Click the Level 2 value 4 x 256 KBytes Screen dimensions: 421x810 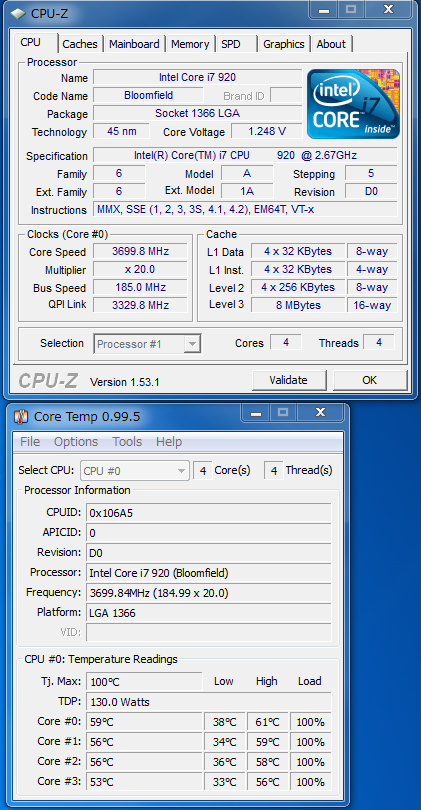298,287
